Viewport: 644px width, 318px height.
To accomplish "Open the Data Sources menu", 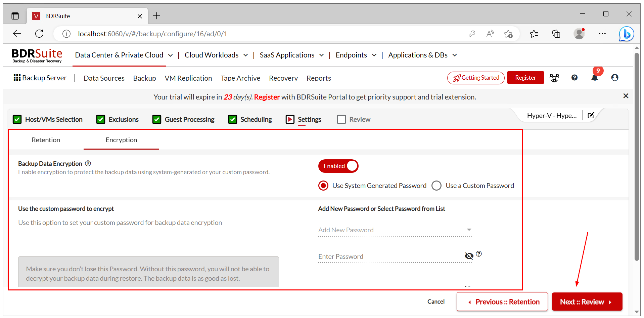I will [x=104, y=78].
